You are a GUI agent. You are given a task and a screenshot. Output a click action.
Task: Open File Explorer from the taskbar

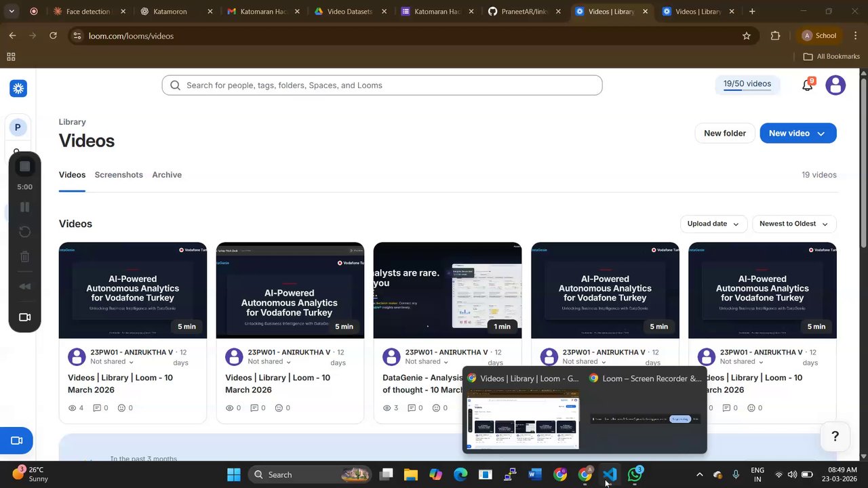click(411, 474)
